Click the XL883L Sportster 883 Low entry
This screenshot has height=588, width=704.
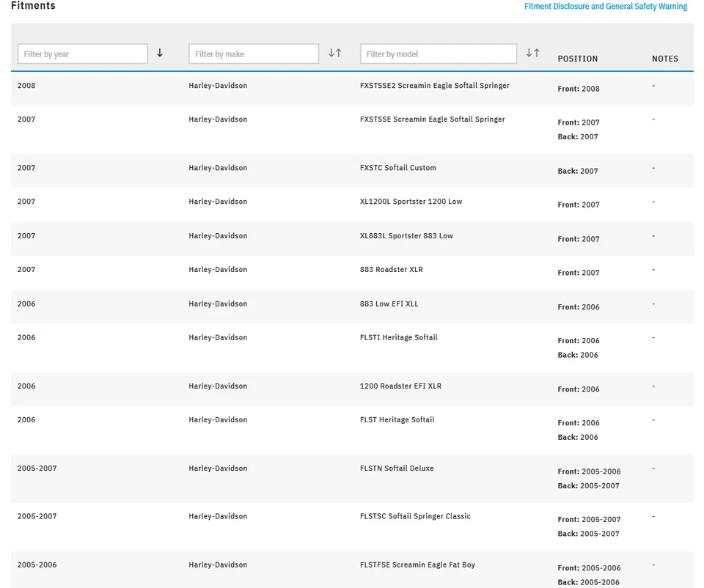pyautogui.click(x=406, y=236)
